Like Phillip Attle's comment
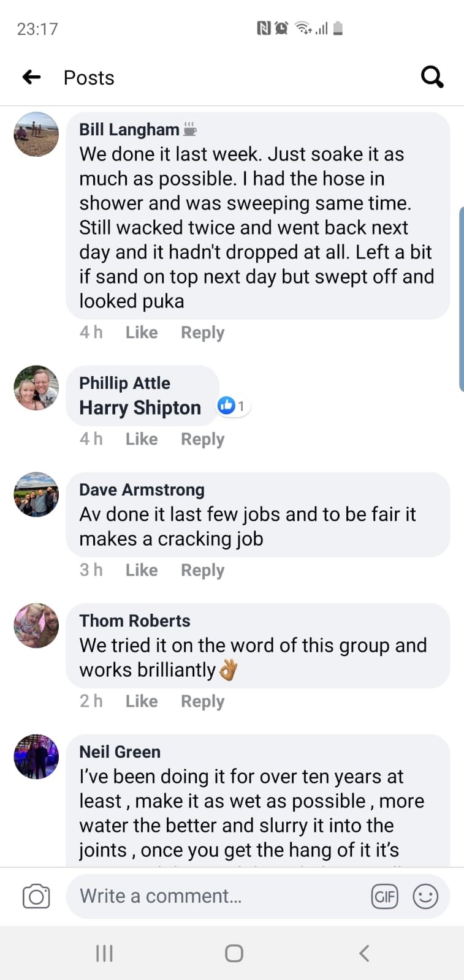464x980 pixels. [142, 439]
